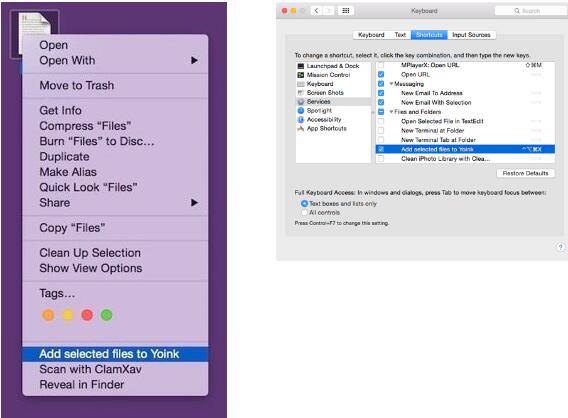Image resolution: width=568 pixels, height=418 pixels.
Task: Click the Keyboard category icon in list
Action: tap(300, 84)
